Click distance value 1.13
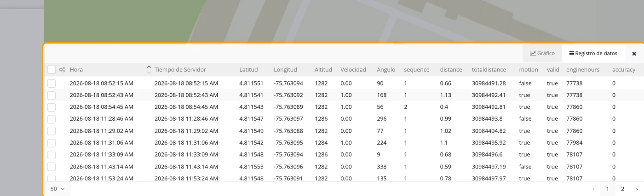 pos(445,95)
